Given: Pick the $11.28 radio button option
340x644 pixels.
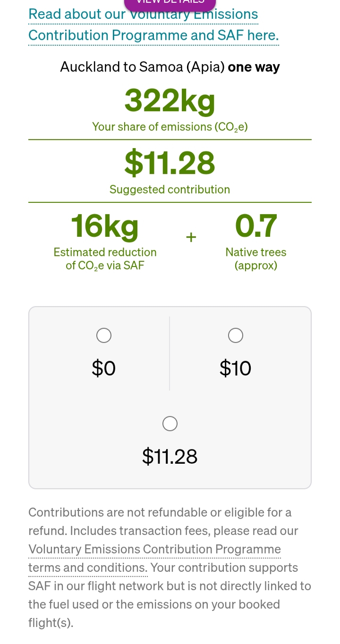Looking at the screenshot, I should [x=170, y=424].
